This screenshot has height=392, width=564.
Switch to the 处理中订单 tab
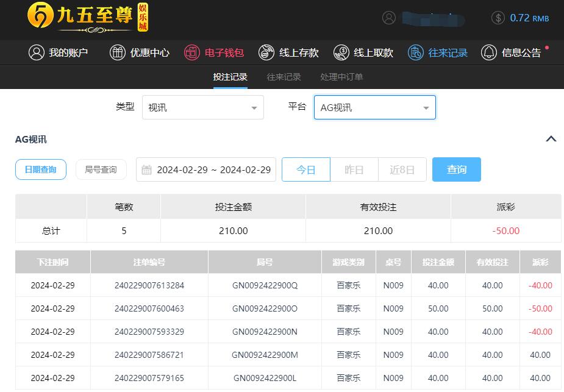coord(341,77)
